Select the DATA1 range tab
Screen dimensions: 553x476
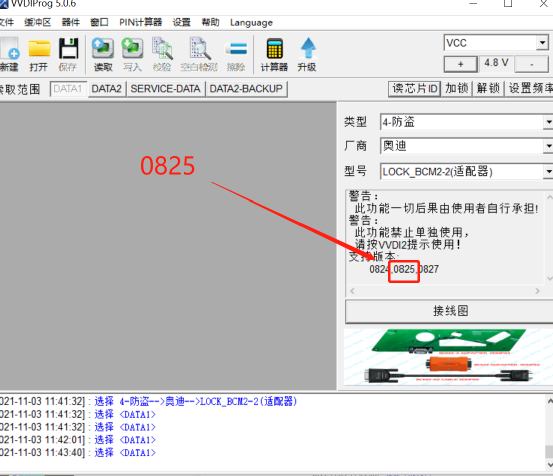point(68,89)
